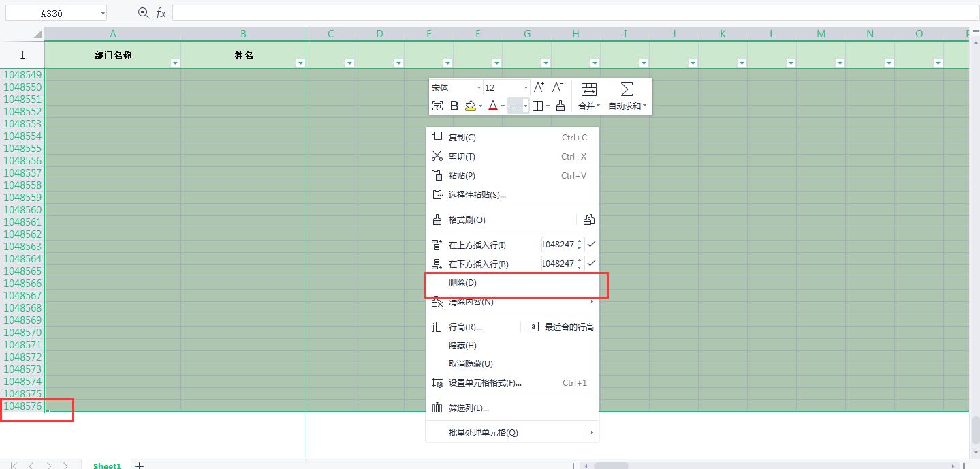This screenshot has height=469, width=980.
Task: Open the filter dropdown in column C
Action: [349, 63]
